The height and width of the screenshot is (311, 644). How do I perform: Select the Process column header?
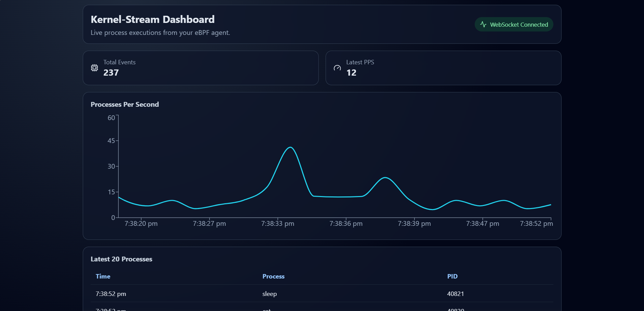pos(273,276)
